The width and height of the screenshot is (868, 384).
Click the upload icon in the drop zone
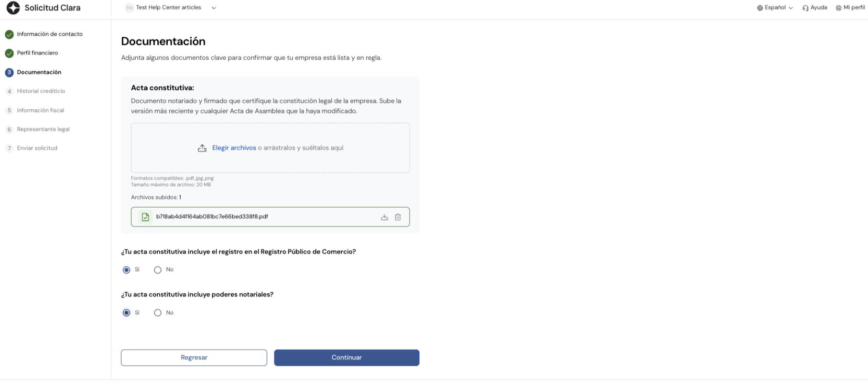click(202, 148)
